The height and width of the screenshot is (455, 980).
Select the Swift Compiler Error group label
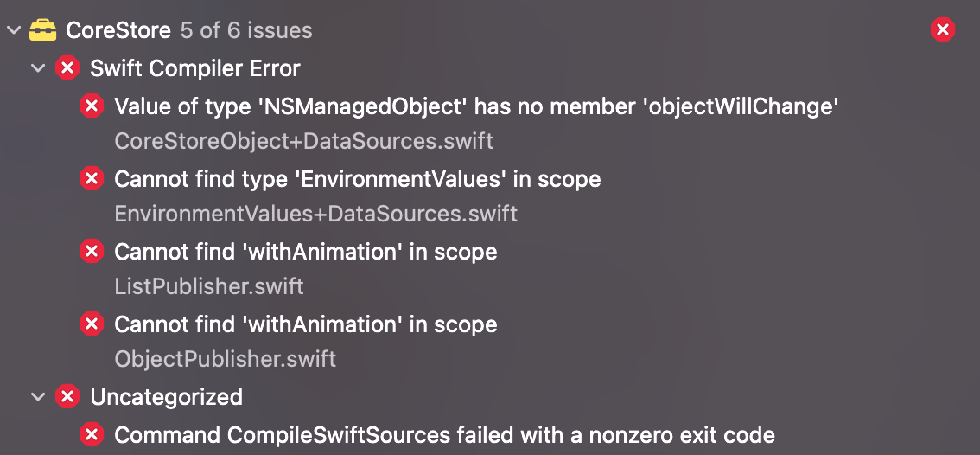[x=195, y=68]
